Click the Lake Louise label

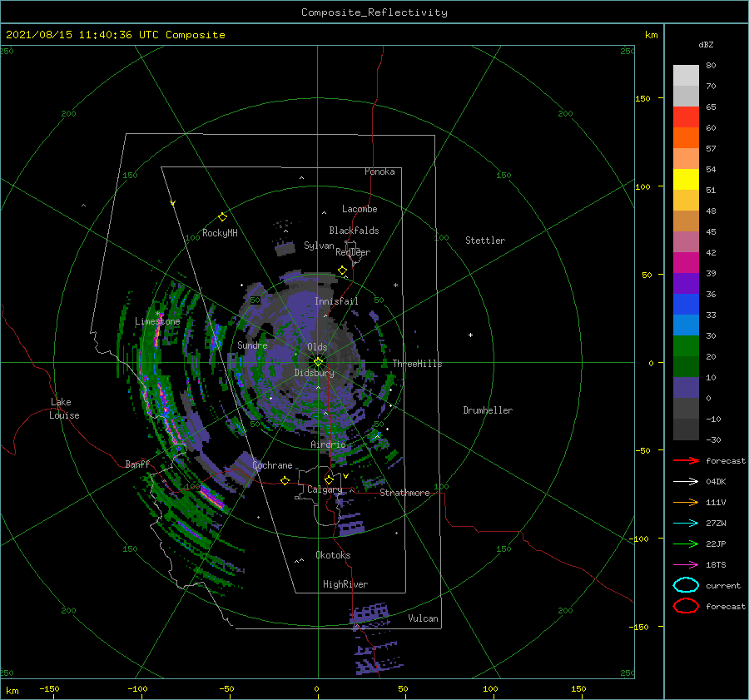coord(64,409)
